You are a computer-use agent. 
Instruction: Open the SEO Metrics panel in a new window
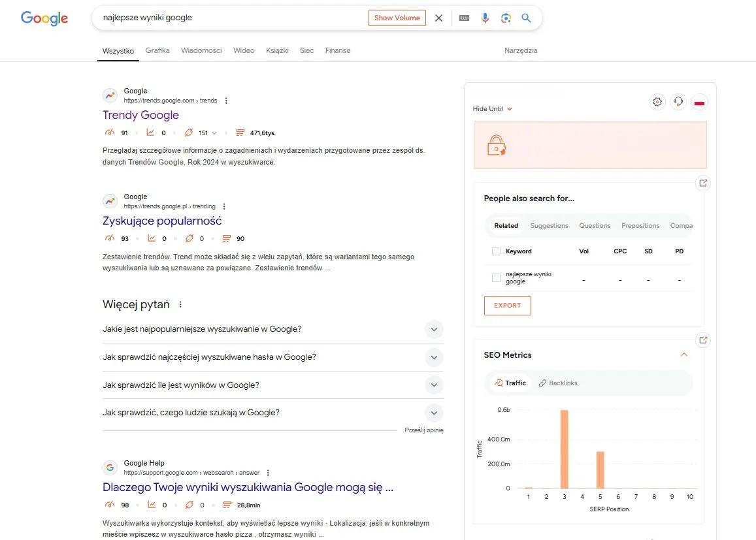pyautogui.click(x=703, y=340)
